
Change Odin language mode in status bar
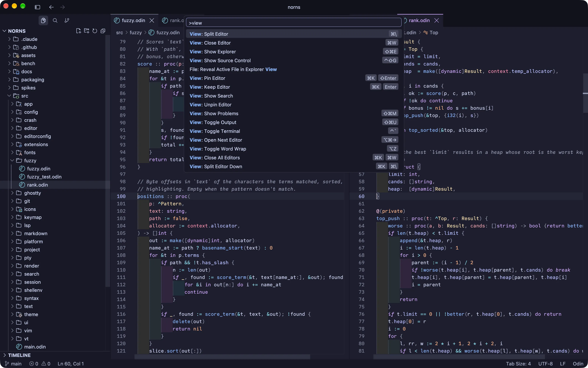[x=578, y=364]
